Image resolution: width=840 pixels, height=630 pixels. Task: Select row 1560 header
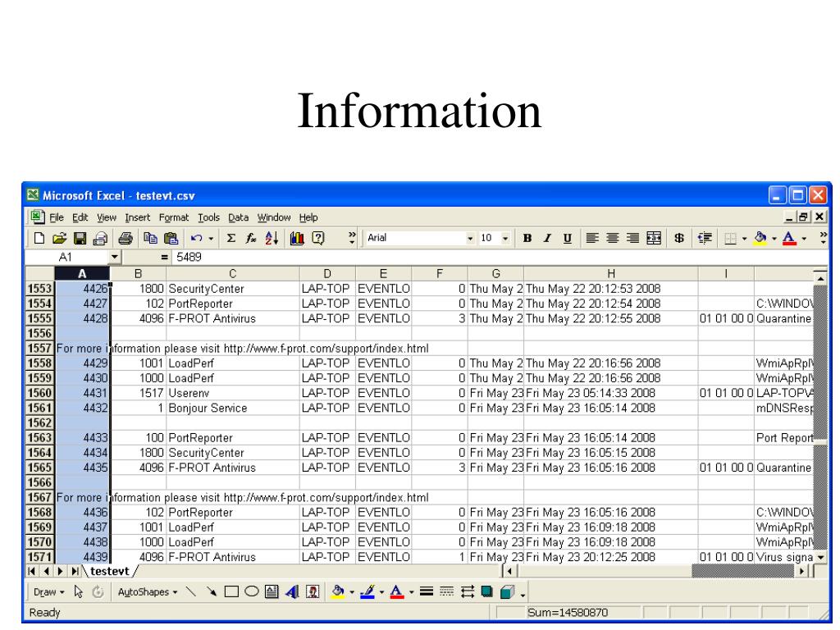pyautogui.click(x=39, y=393)
